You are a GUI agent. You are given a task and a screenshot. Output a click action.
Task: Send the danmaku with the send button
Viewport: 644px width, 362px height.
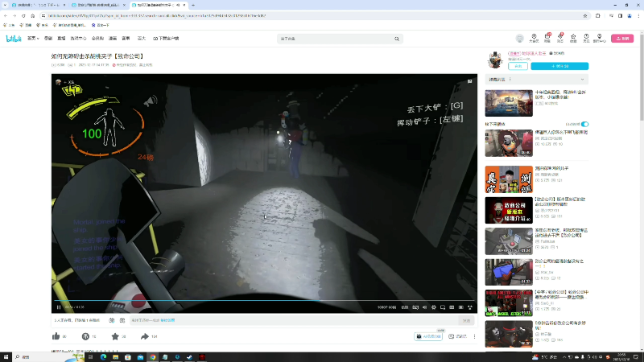pyautogui.click(x=466, y=320)
